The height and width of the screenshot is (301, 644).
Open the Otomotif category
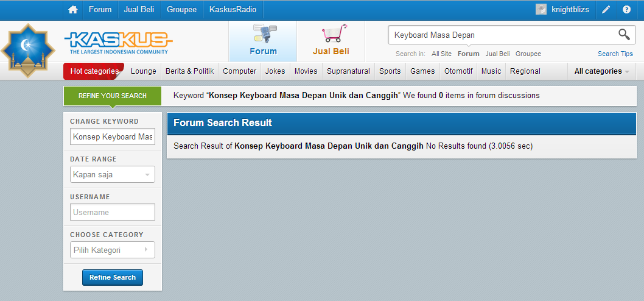point(458,71)
